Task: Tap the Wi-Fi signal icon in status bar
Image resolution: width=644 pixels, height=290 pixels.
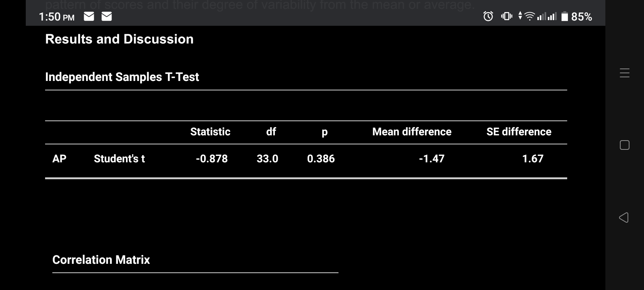Action: [530, 17]
